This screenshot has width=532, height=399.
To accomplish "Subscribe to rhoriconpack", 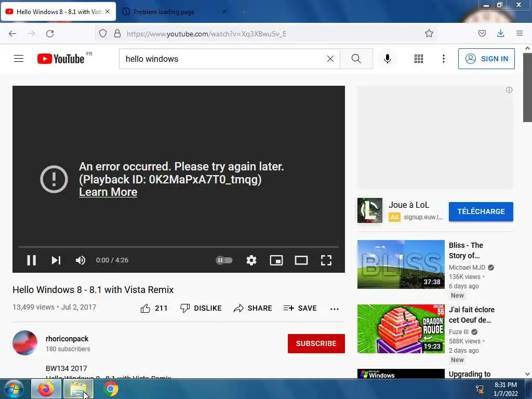I will (316, 343).
